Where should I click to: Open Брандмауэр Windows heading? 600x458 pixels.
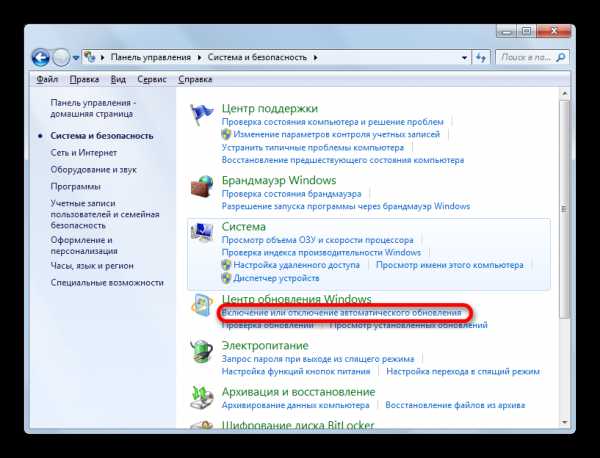[x=279, y=180]
